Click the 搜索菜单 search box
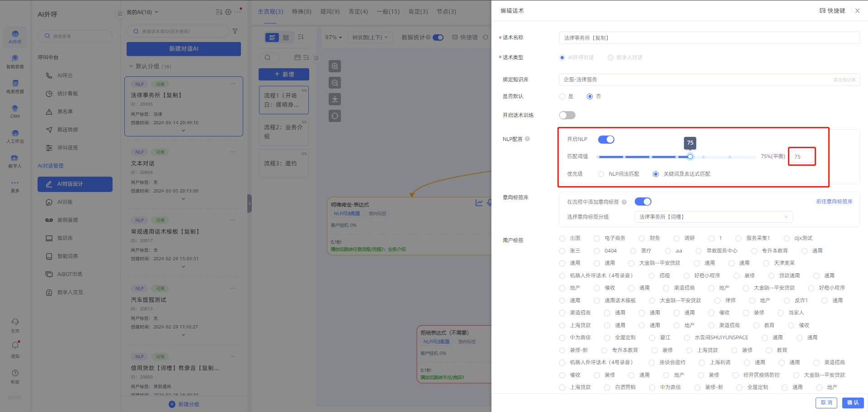 tap(75, 36)
